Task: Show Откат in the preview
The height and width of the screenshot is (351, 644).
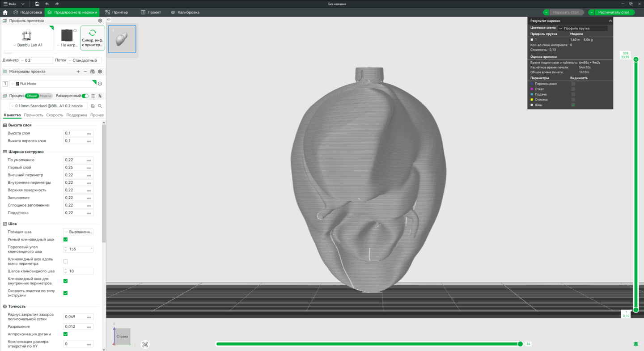Action: (573, 89)
